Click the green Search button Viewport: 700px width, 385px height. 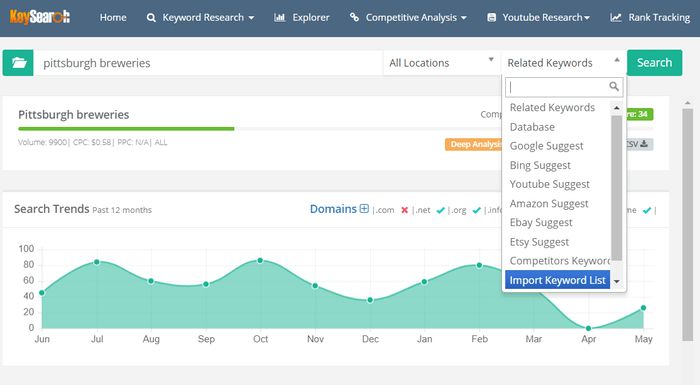click(x=654, y=63)
